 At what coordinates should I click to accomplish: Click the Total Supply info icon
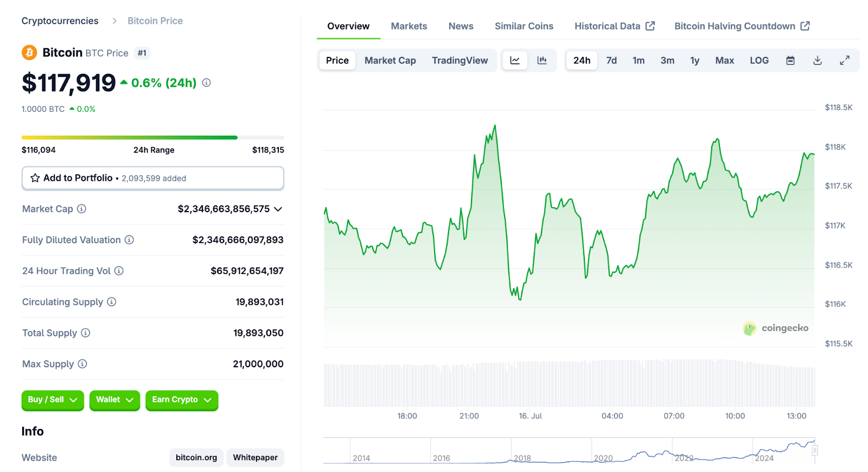click(x=85, y=333)
